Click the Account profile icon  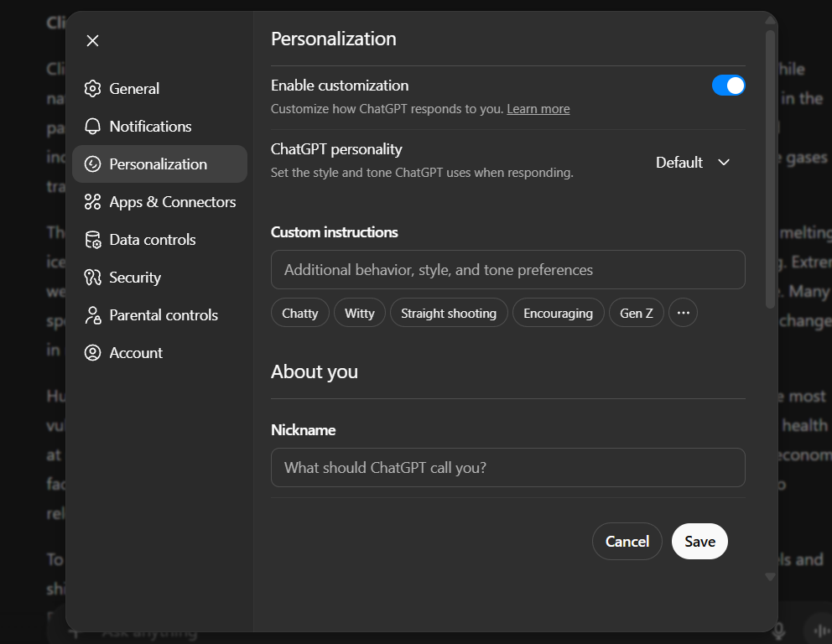(x=93, y=353)
